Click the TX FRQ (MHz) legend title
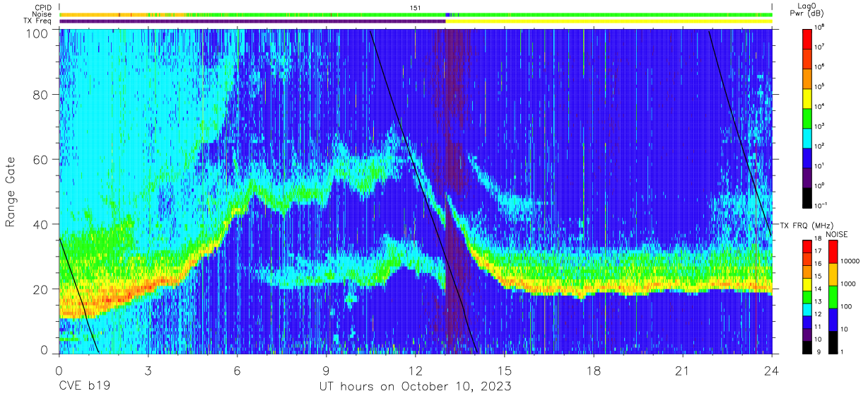 [808, 226]
